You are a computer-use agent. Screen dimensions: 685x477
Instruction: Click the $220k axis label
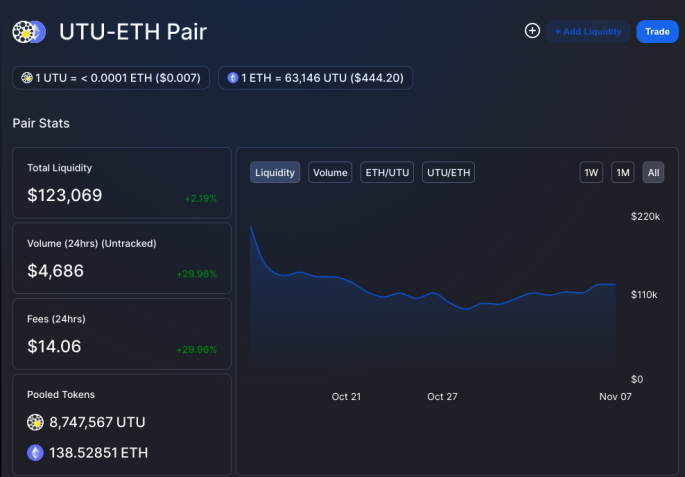click(x=645, y=216)
